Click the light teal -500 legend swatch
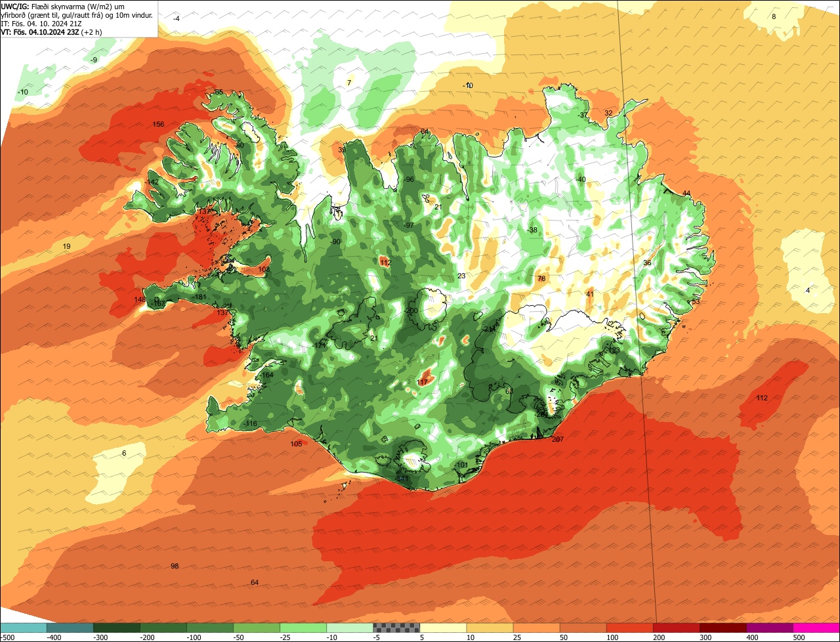 click(24, 628)
